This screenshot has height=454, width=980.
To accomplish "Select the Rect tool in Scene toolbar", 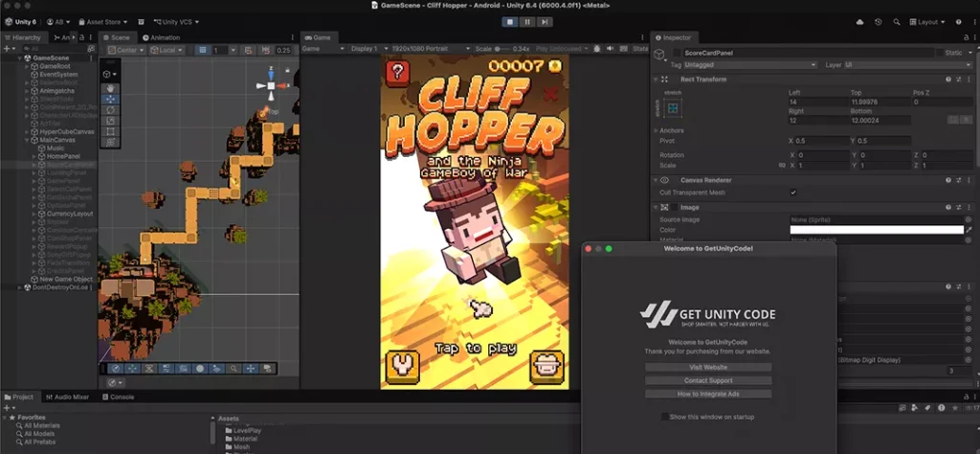I will tap(110, 131).
